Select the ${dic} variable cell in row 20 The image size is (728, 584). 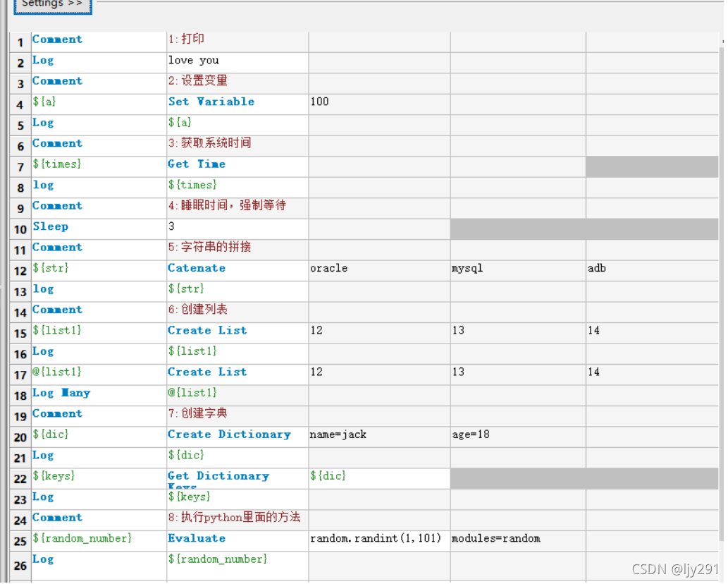click(99, 437)
